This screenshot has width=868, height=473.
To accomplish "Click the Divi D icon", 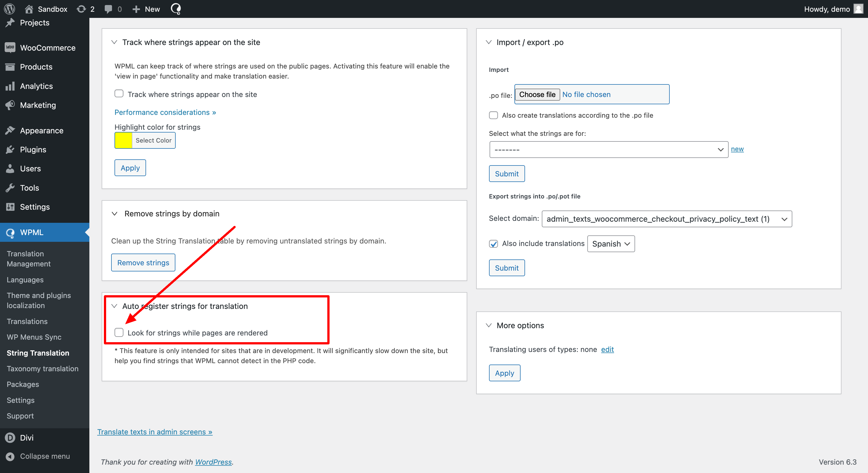I will click(10, 437).
